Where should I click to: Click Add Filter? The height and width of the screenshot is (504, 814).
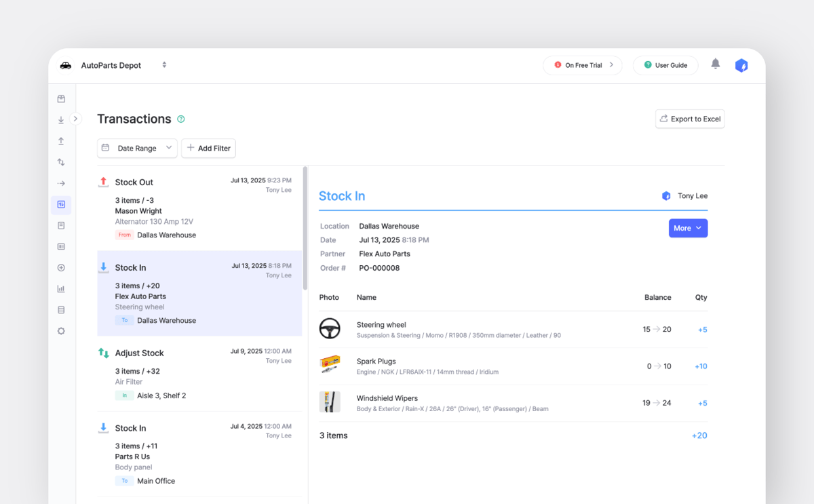click(x=208, y=148)
